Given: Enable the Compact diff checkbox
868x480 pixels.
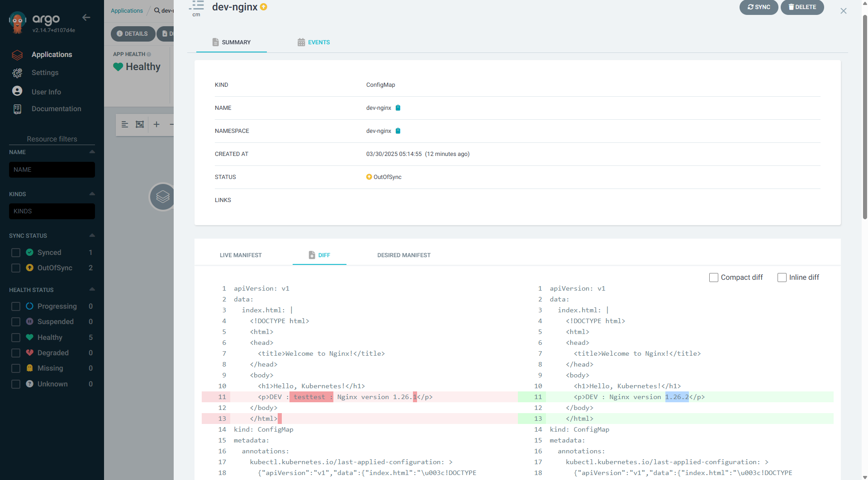Looking at the screenshot, I should [714, 278].
